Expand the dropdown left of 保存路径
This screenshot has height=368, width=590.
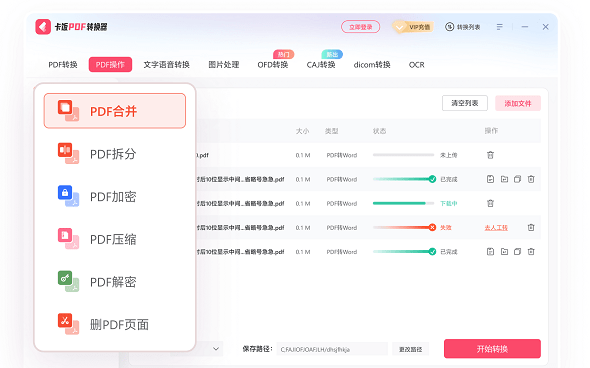point(216,349)
